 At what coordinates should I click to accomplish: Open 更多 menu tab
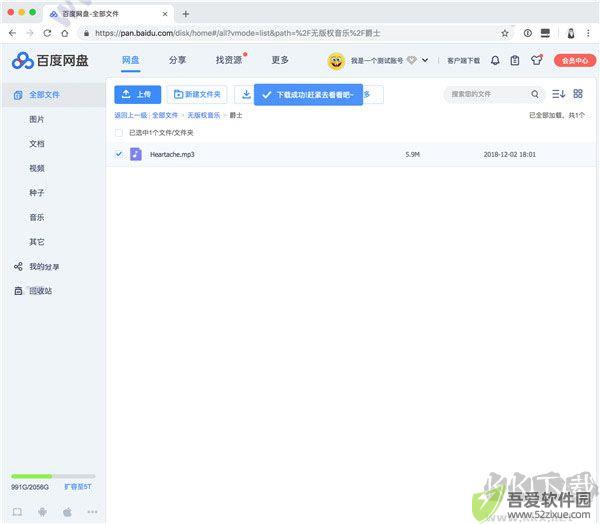(x=280, y=60)
